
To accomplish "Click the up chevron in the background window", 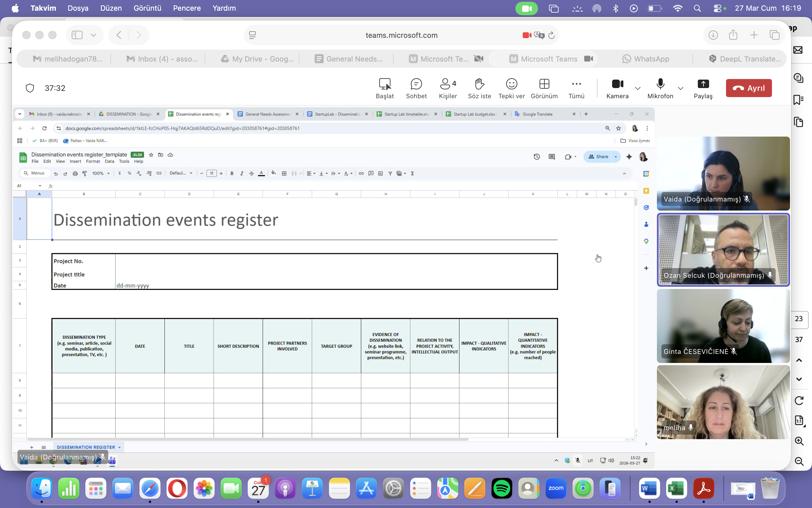I will pos(799,360).
